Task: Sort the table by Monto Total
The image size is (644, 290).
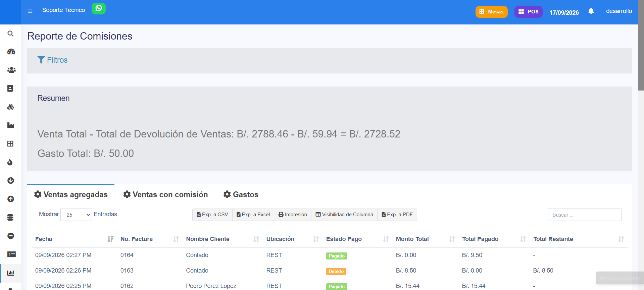Action: coord(425,239)
